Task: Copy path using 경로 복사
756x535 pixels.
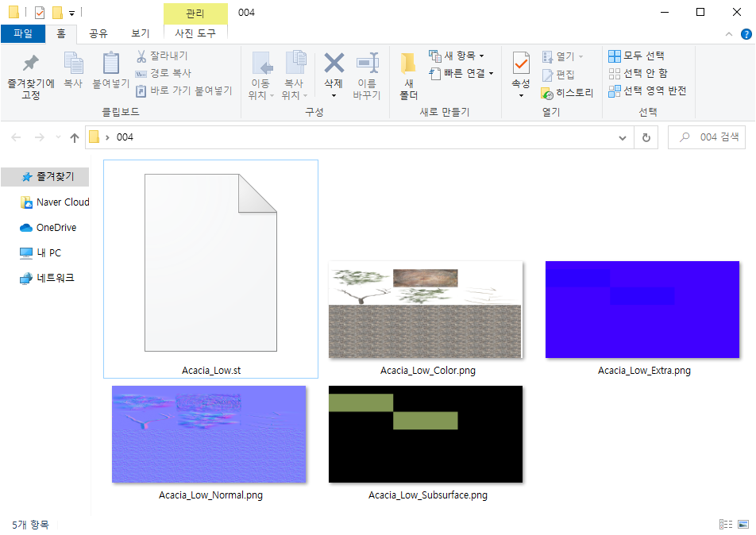Action: 164,73
